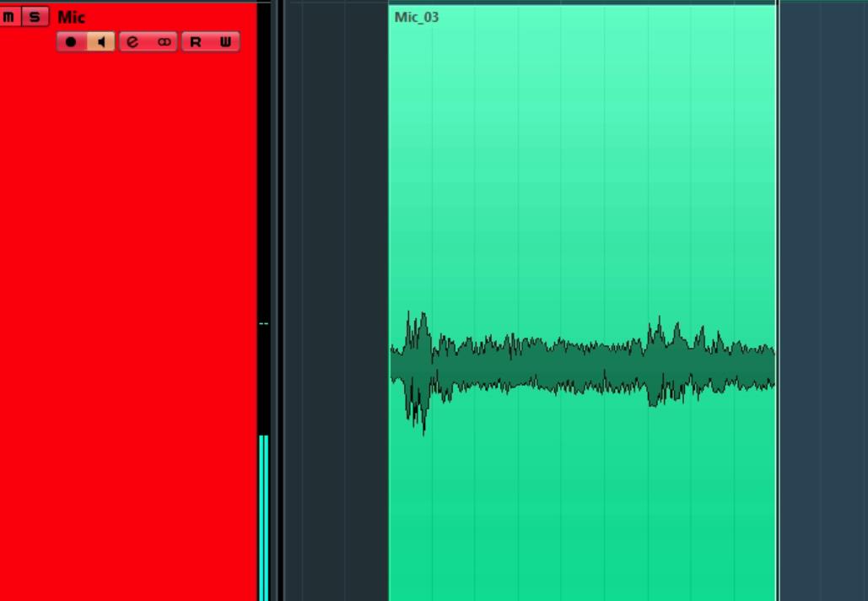Image resolution: width=868 pixels, height=601 pixels.
Task: Enable record on the Mic track
Action: tap(72, 42)
